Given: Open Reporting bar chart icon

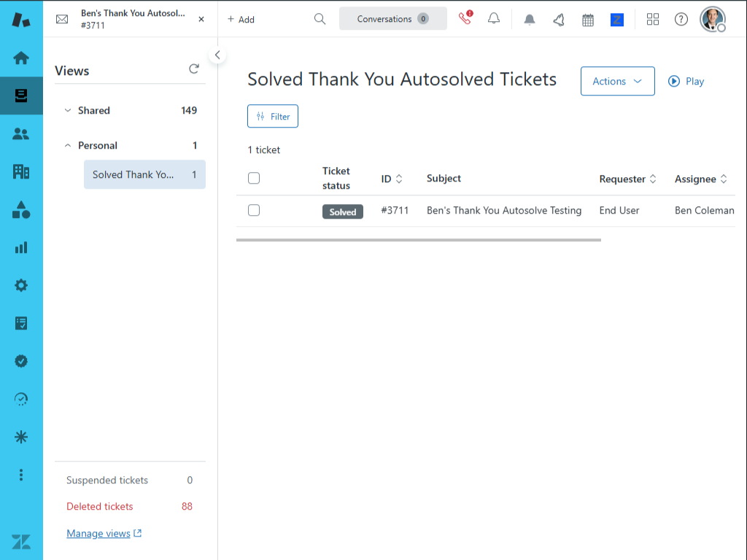Looking at the screenshot, I should [x=21, y=247].
